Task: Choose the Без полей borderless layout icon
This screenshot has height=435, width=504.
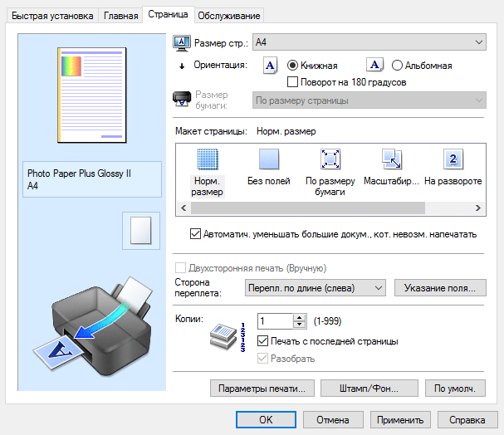Action: (x=269, y=159)
